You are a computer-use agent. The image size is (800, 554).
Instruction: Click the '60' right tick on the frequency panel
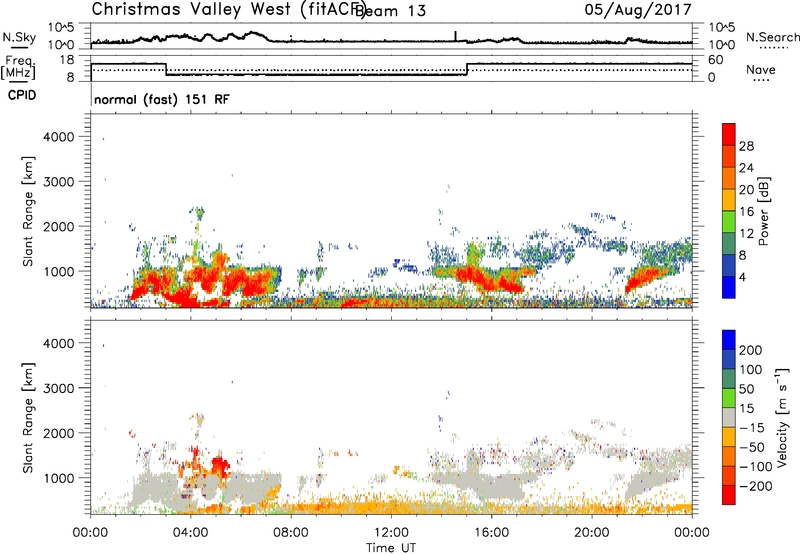point(716,60)
